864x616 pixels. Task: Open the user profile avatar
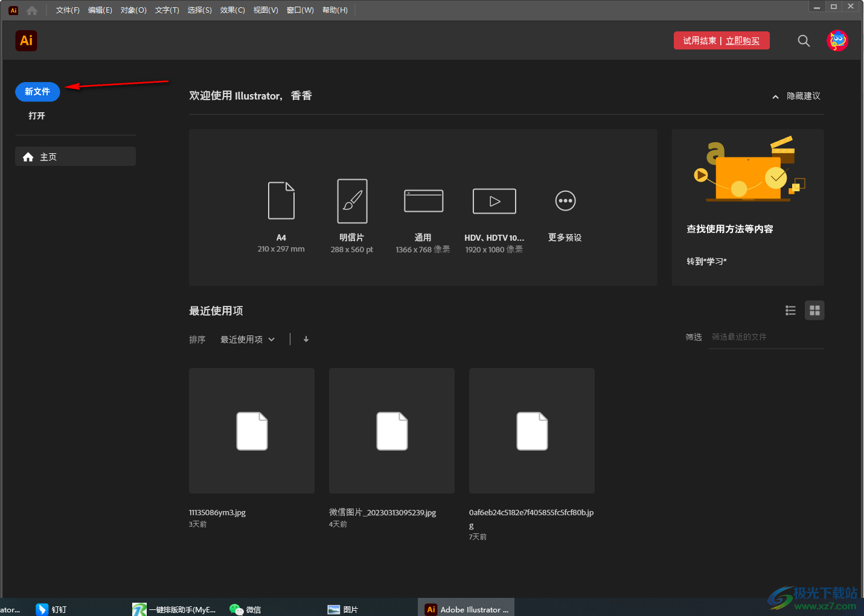point(837,41)
